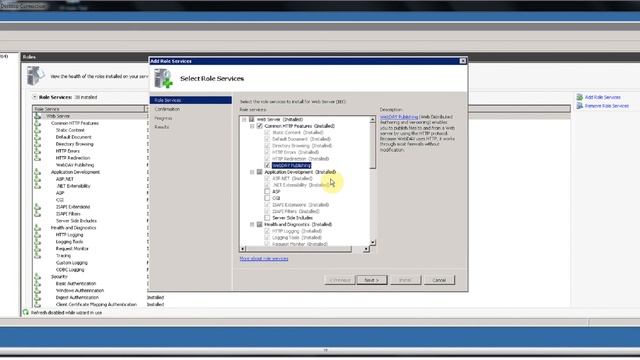Click the installed icon beside Basic Authentication row
This screenshot has width=640, height=360.
pyautogui.click(x=38, y=284)
